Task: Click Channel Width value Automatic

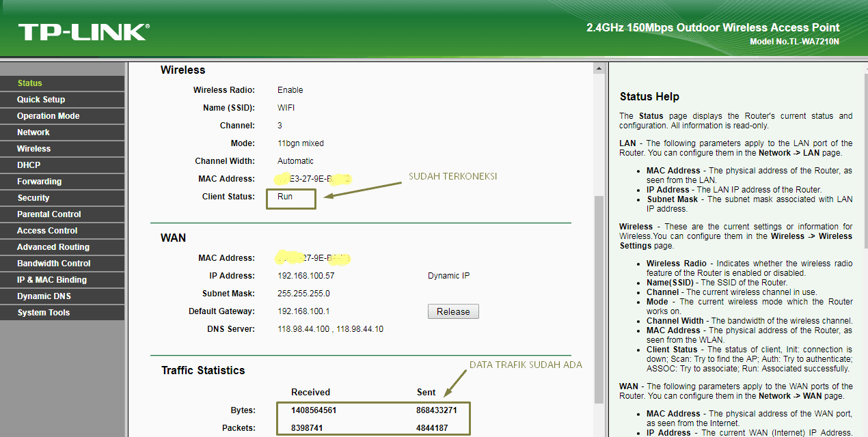Action: pyautogui.click(x=295, y=161)
